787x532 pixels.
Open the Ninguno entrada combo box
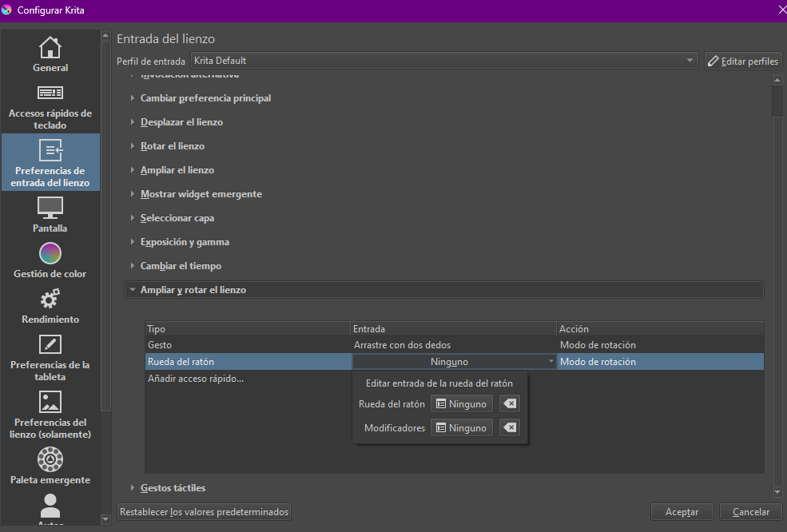click(454, 362)
